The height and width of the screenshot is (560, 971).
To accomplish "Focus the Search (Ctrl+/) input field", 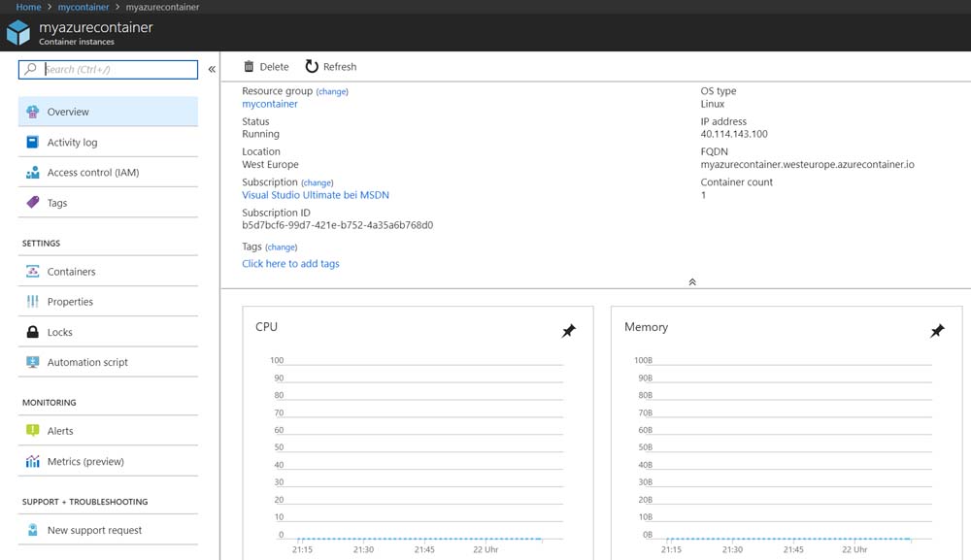I will (118, 69).
